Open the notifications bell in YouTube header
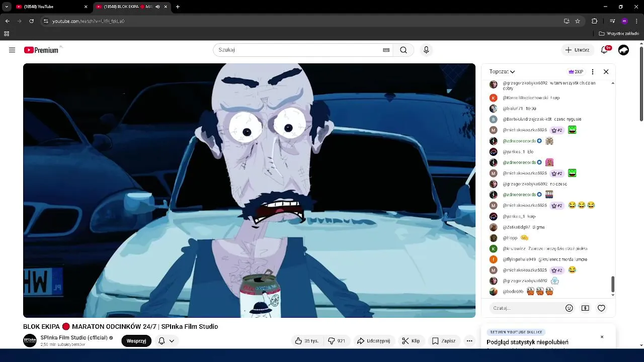The height and width of the screenshot is (362, 644). [x=605, y=50]
